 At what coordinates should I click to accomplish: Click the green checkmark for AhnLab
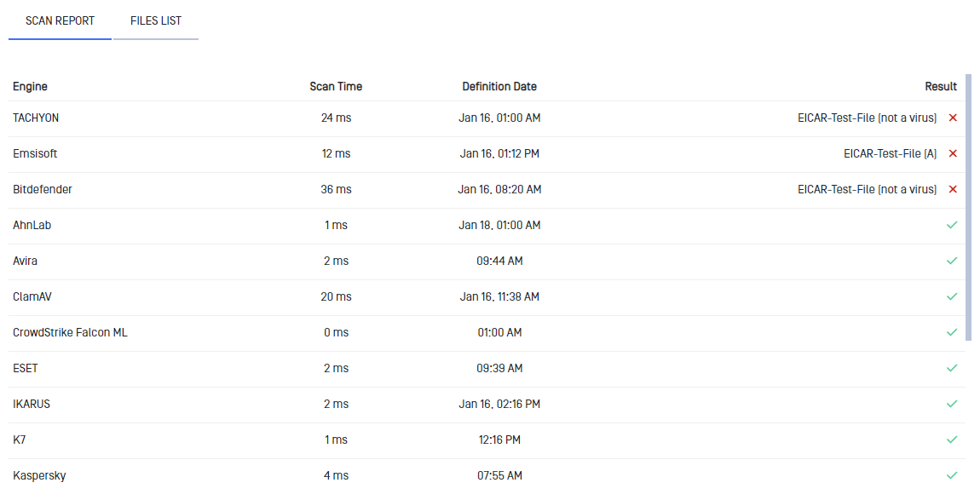pos(952,225)
